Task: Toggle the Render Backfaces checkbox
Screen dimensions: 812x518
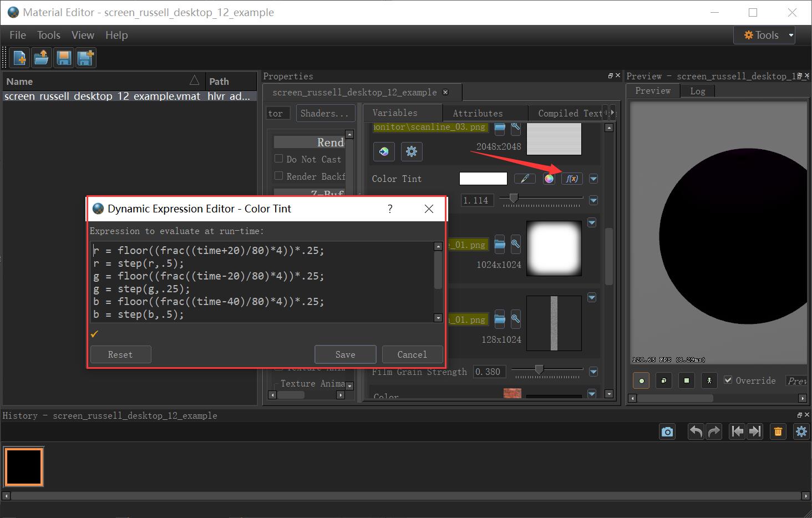Action: (x=278, y=176)
